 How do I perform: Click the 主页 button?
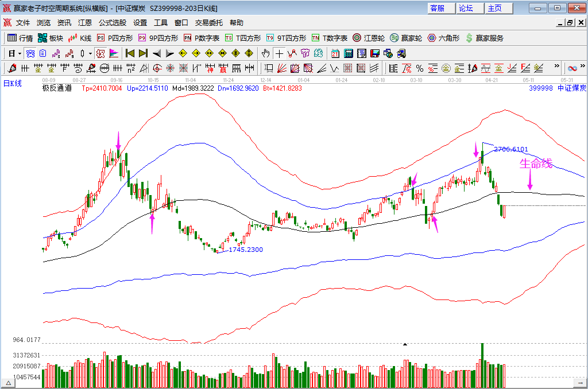499,8
